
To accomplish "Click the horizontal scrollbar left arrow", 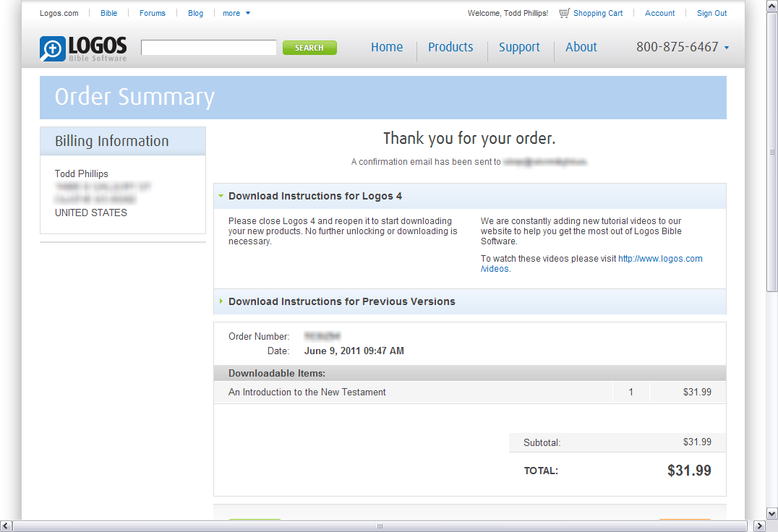I will pos(6,526).
